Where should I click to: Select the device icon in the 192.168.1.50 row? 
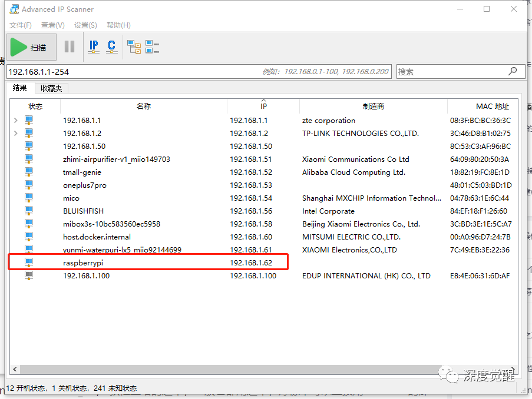click(x=29, y=146)
